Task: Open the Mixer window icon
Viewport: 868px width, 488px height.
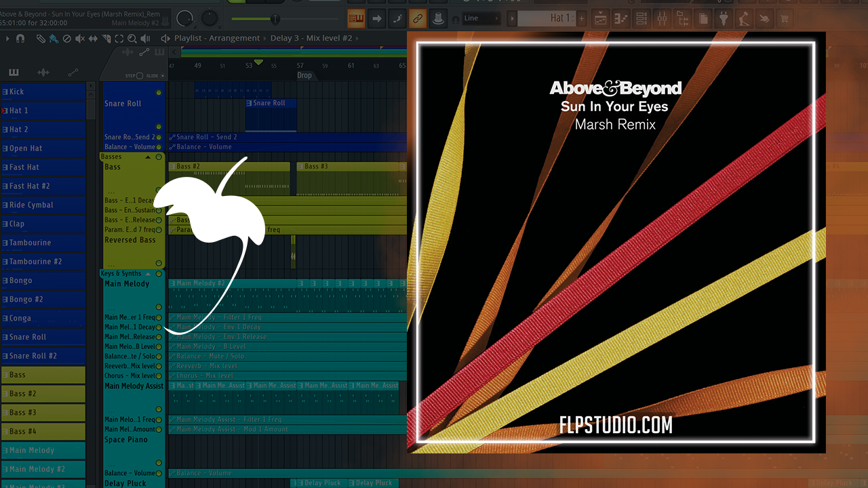Action: pos(663,18)
